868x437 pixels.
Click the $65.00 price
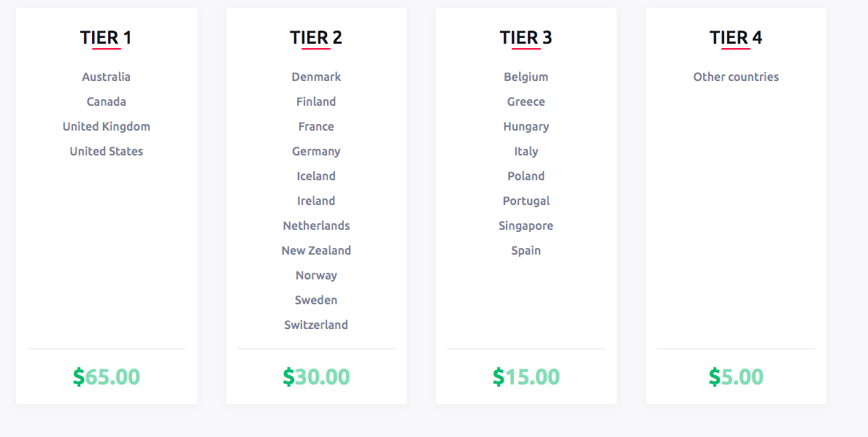pyautogui.click(x=107, y=376)
